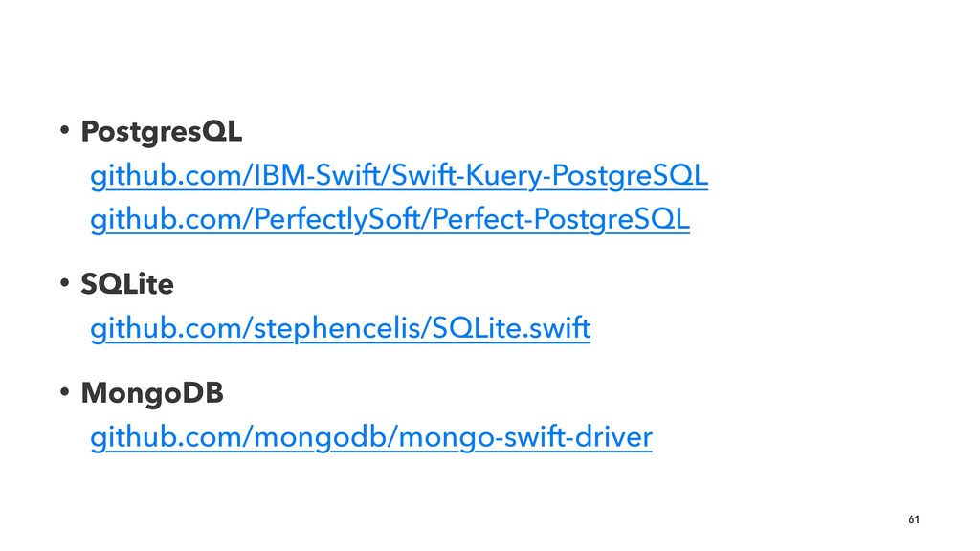Click 'mongo-swift-driver' at end of last link
980x551 pixels.
point(525,436)
